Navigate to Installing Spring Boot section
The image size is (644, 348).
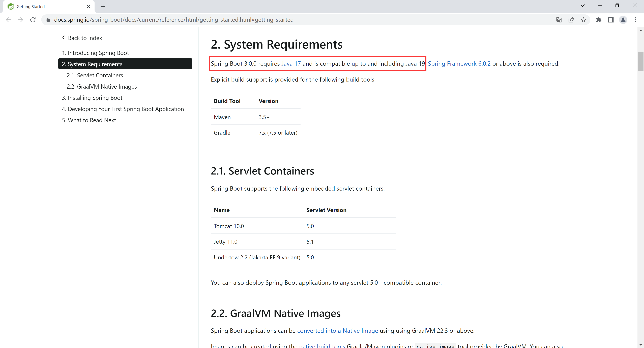[95, 98]
